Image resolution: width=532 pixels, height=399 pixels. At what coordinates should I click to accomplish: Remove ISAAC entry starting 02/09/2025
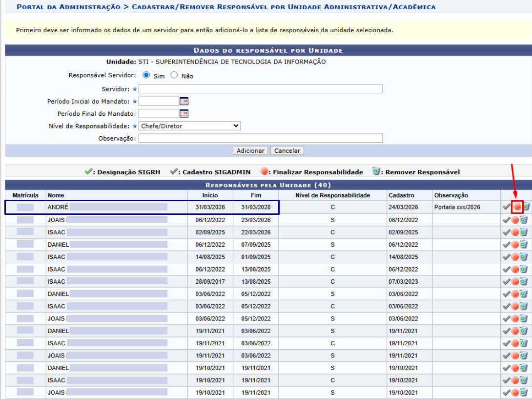523,232
